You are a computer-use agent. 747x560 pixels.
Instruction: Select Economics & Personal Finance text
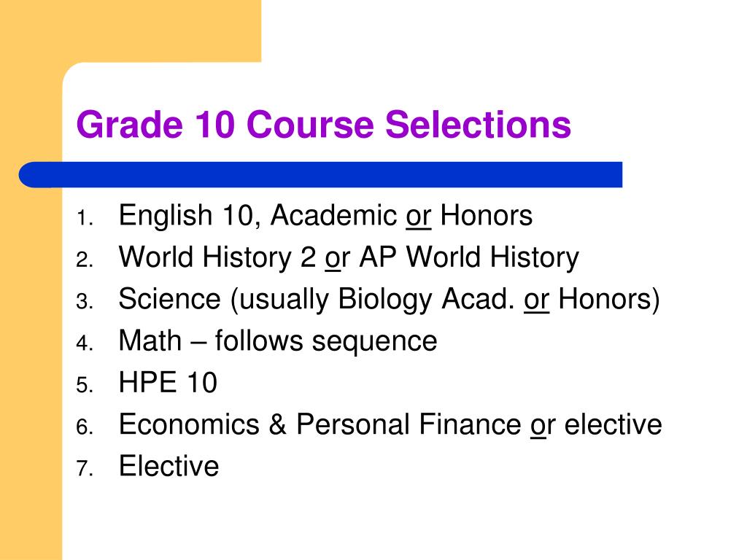click(x=320, y=424)
